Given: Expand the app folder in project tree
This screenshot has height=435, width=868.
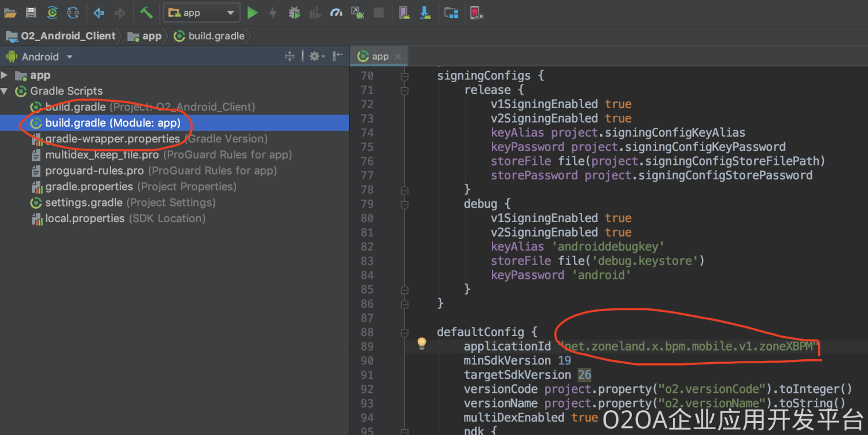Looking at the screenshot, I should [x=5, y=75].
